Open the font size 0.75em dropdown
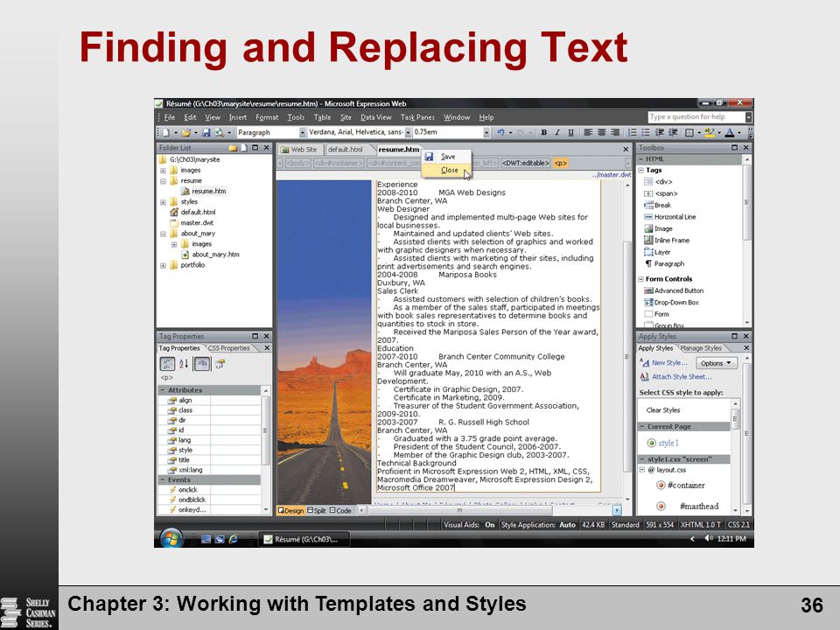Image resolution: width=840 pixels, height=630 pixels. tap(486, 132)
